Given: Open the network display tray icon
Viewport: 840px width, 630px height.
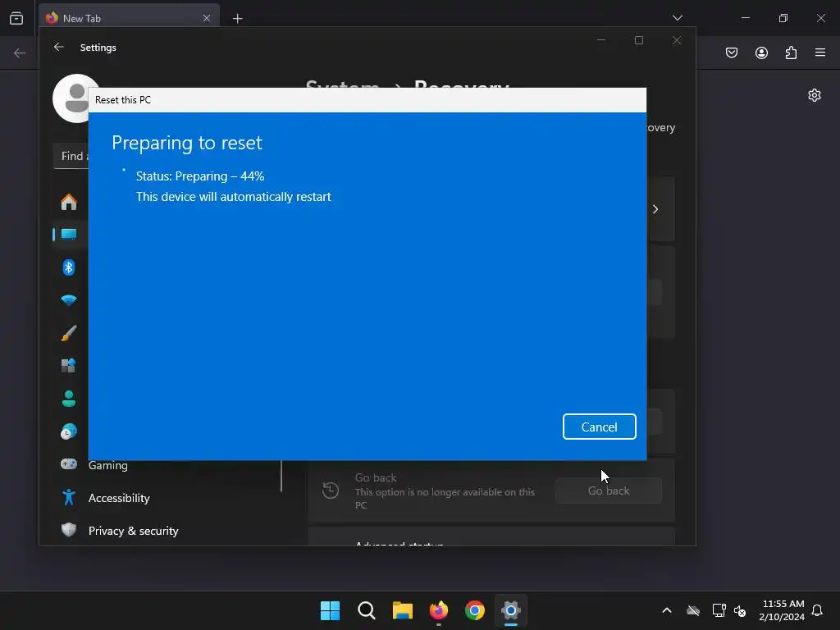Looking at the screenshot, I should click(719, 610).
